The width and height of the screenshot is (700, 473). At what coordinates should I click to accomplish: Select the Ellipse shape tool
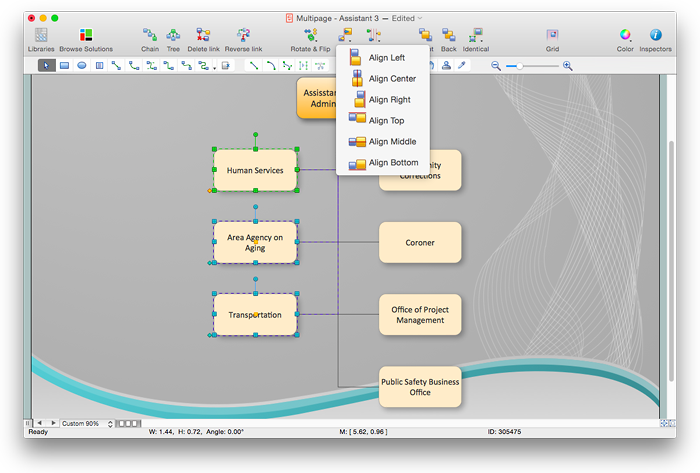pyautogui.click(x=82, y=66)
